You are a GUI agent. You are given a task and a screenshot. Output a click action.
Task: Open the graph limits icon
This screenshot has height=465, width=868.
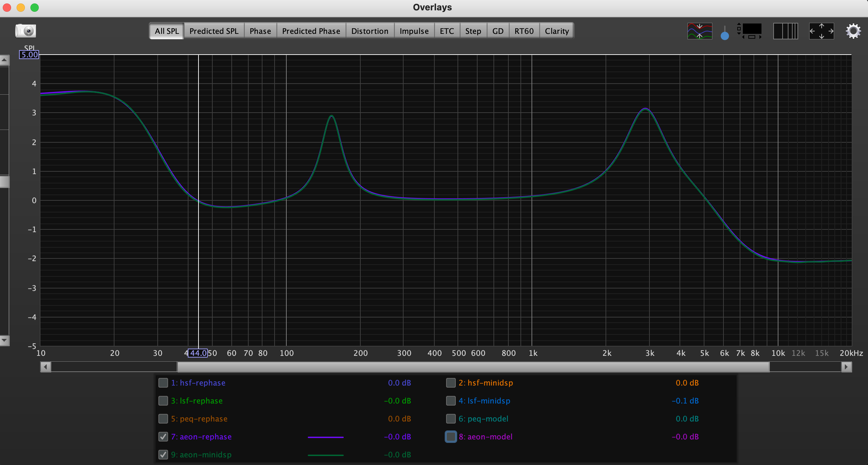coord(749,31)
